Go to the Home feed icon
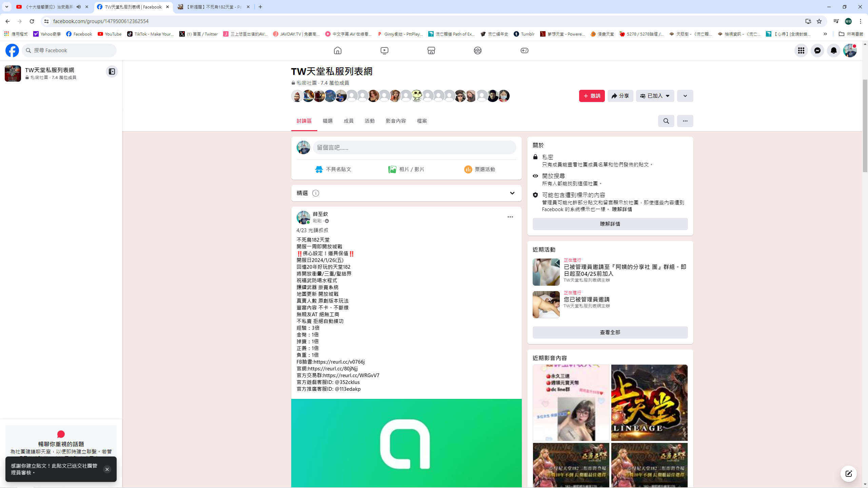Viewport: 868px width, 488px height. coord(338,50)
